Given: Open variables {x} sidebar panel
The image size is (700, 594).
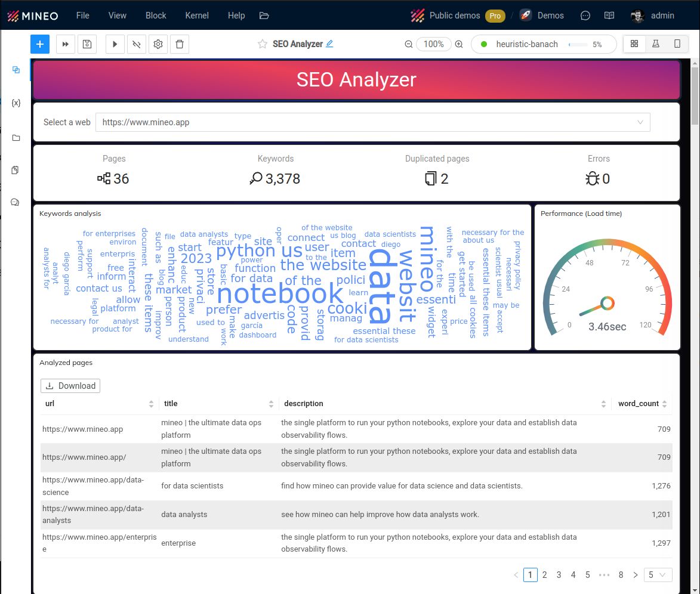Looking at the screenshot, I should tap(16, 103).
